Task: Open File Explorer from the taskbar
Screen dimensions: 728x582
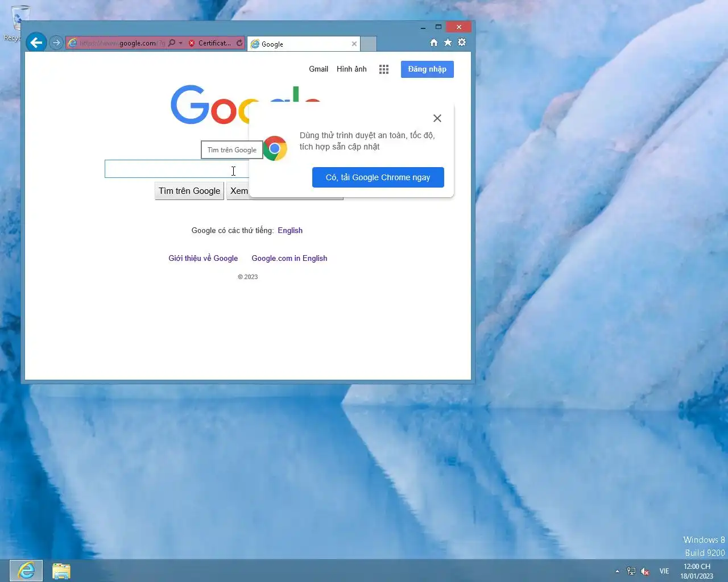Action: click(x=61, y=571)
